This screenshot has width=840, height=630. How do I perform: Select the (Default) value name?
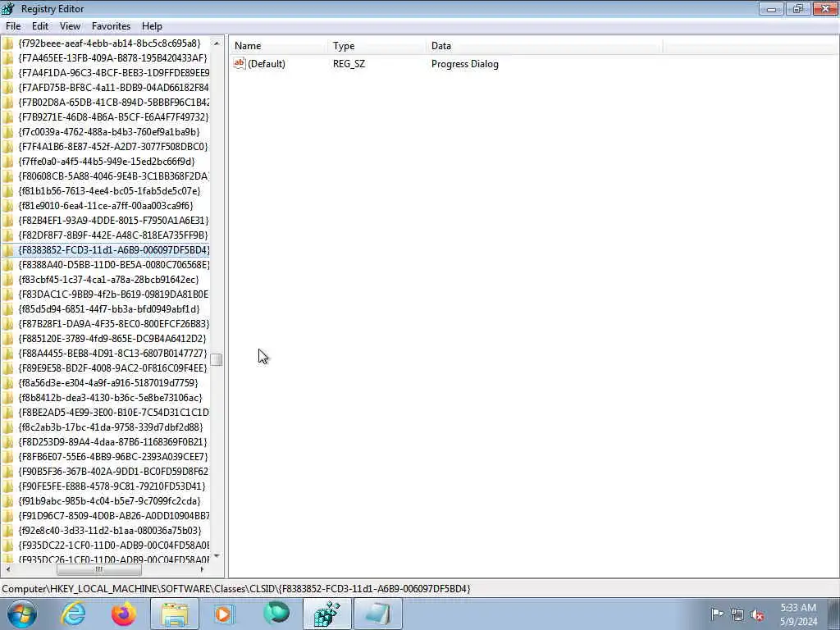267,64
